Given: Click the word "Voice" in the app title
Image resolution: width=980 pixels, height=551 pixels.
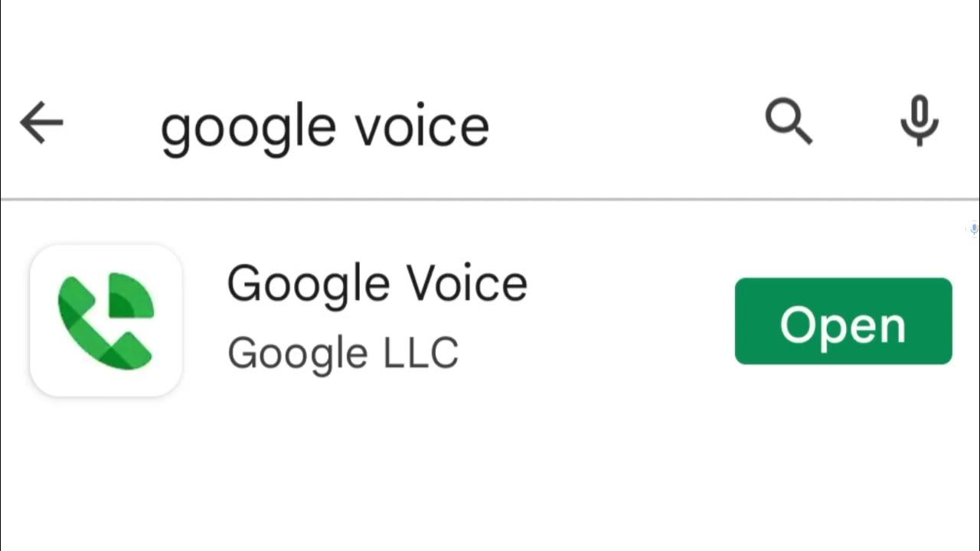Looking at the screenshot, I should (x=467, y=283).
